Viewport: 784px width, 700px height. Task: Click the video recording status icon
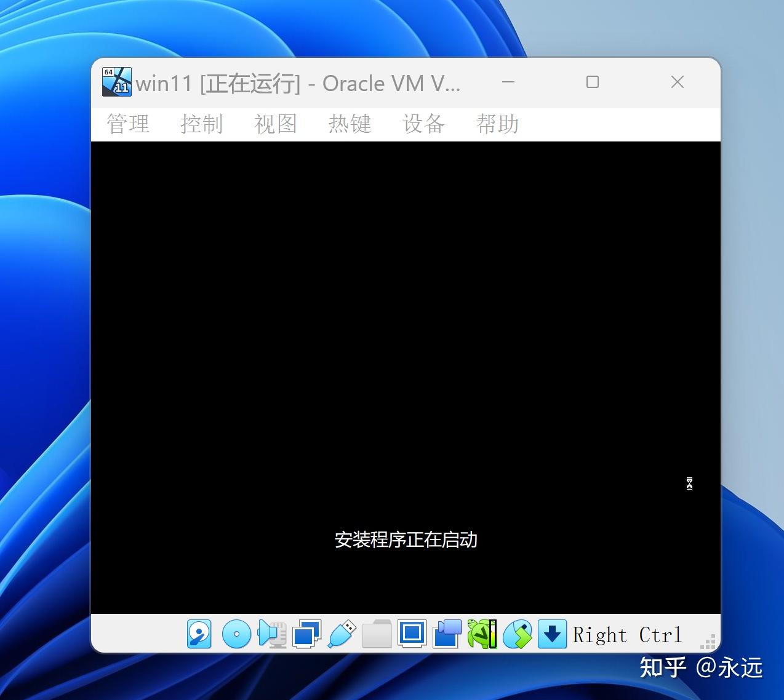(x=447, y=634)
